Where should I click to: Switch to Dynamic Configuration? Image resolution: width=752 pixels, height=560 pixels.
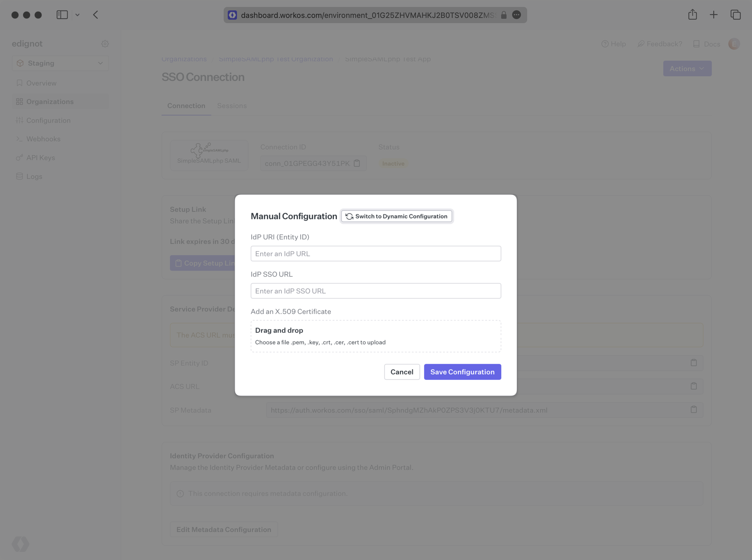coord(396,216)
